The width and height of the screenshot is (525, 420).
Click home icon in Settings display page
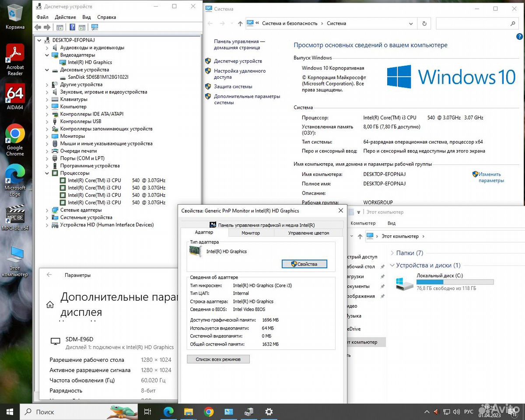50,304
